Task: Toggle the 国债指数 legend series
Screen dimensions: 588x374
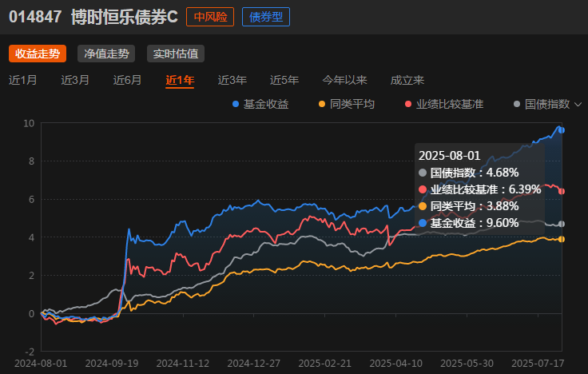Action: tap(542, 104)
